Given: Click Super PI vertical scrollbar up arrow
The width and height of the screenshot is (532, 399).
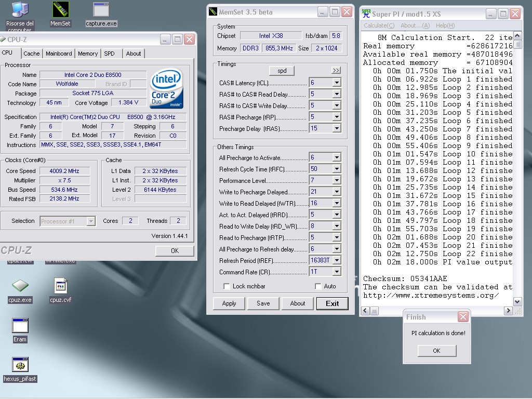Looking at the screenshot, I should point(517,36).
